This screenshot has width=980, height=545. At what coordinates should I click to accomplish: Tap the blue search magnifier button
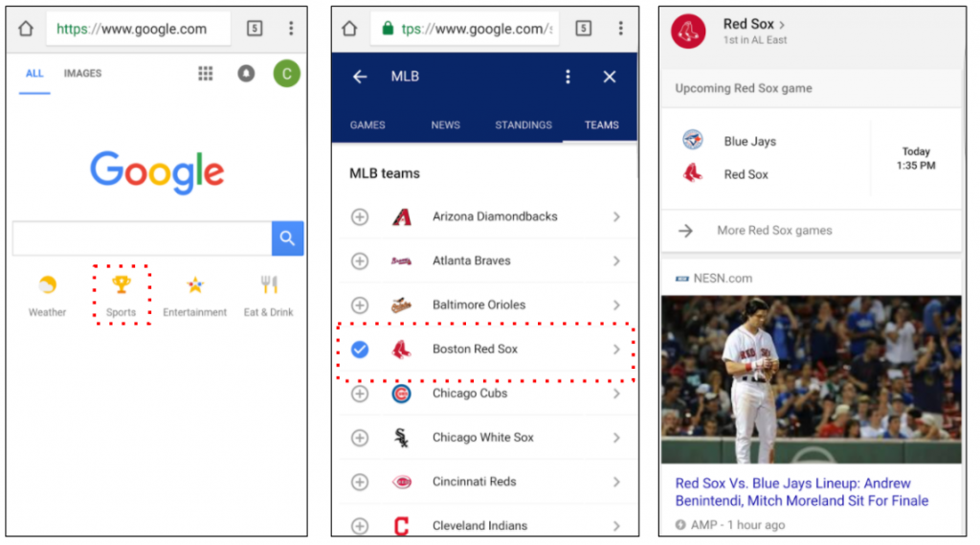(x=287, y=238)
